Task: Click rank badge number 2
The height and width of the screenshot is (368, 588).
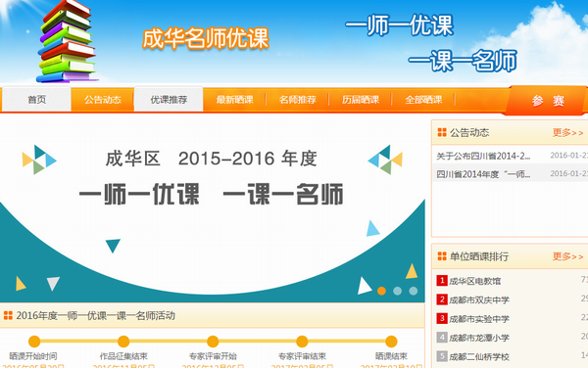Action: tap(442, 299)
